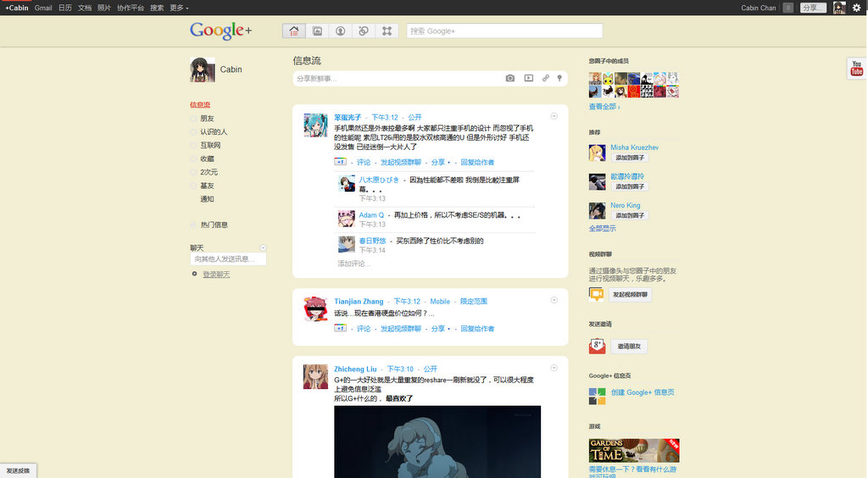Click the 全部显示 suggestions link
The height and width of the screenshot is (478, 868).
[603, 229]
